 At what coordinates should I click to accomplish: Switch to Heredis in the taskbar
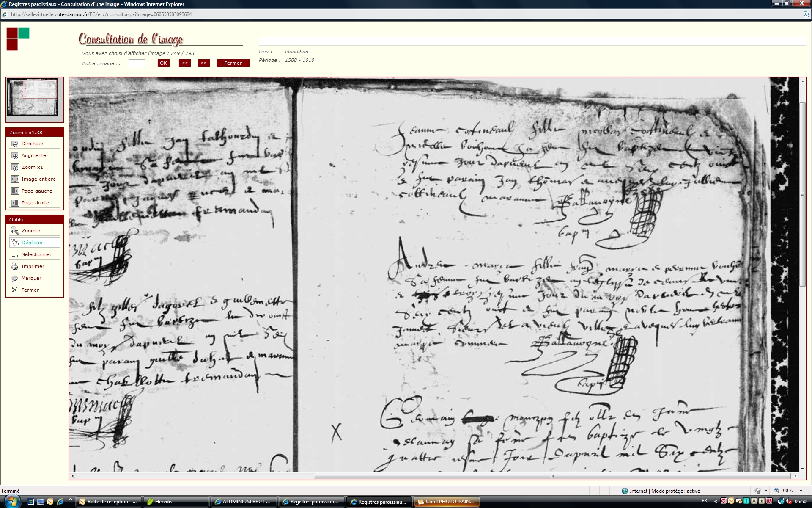(x=176, y=502)
